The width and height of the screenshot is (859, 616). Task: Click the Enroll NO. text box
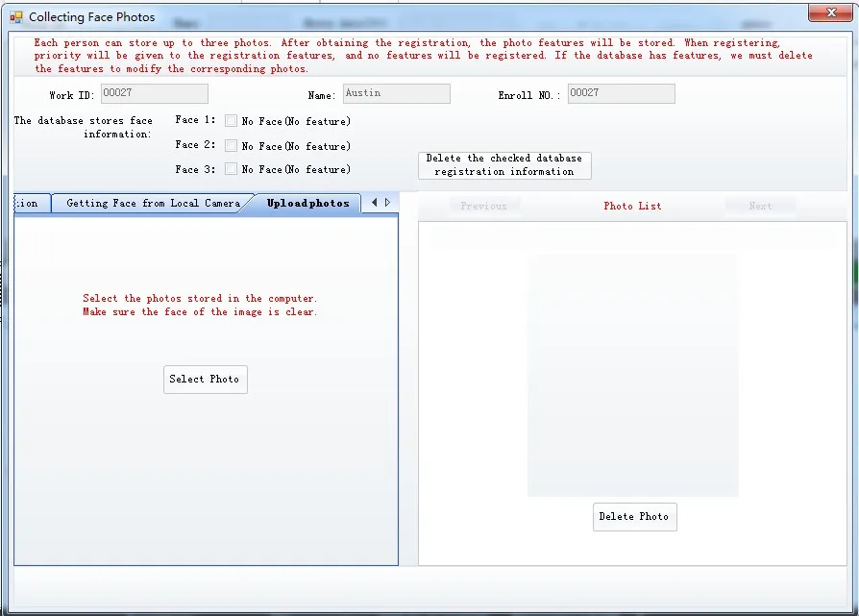pyautogui.click(x=621, y=93)
